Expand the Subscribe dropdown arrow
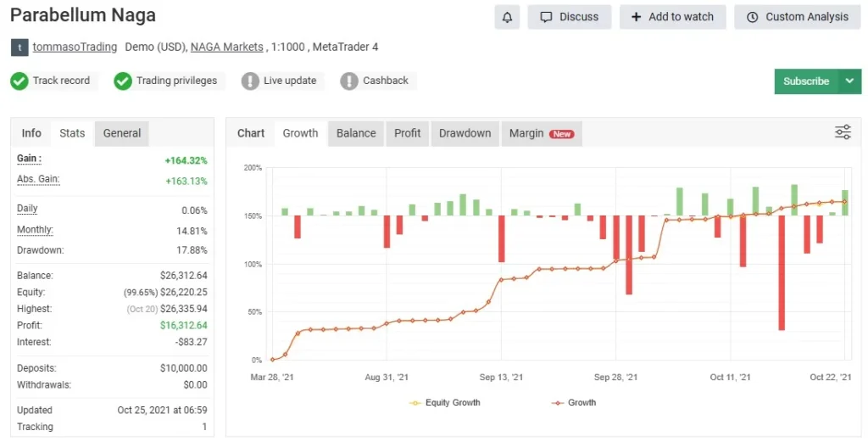The height and width of the screenshot is (442, 868). click(x=849, y=81)
